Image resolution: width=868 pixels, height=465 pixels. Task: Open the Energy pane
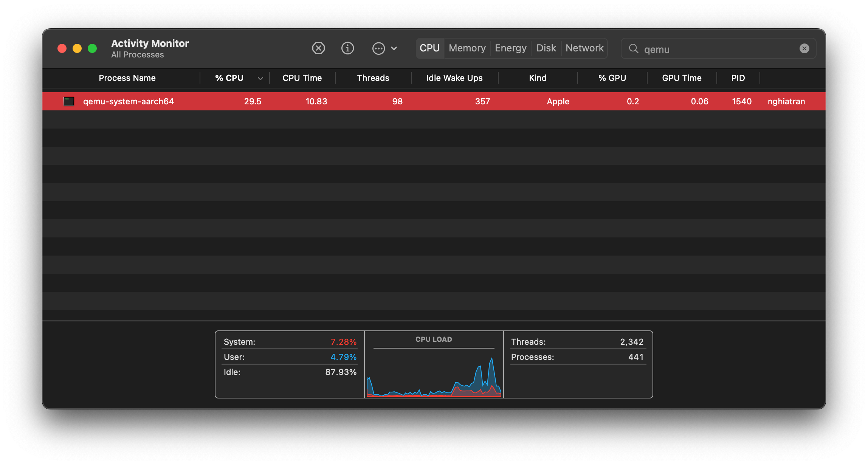pyautogui.click(x=510, y=48)
